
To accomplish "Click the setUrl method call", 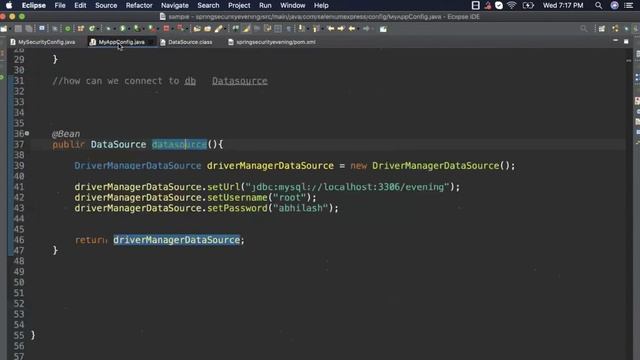I will pos(224,187).
